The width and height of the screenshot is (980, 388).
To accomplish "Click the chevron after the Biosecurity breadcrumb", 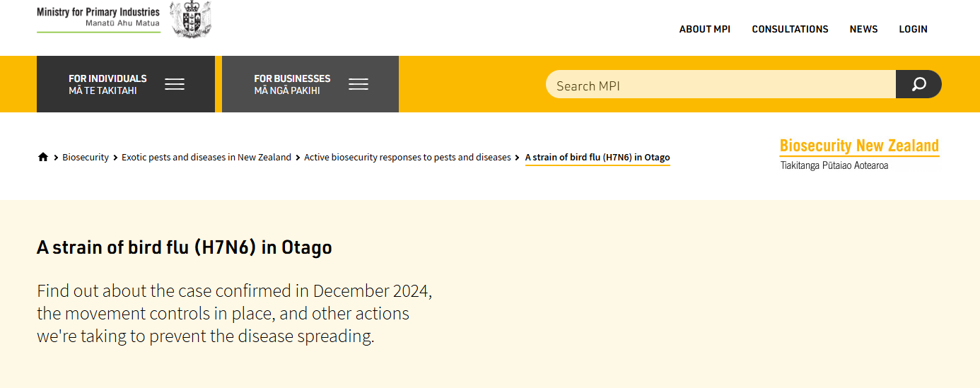I will pos(115,158).
